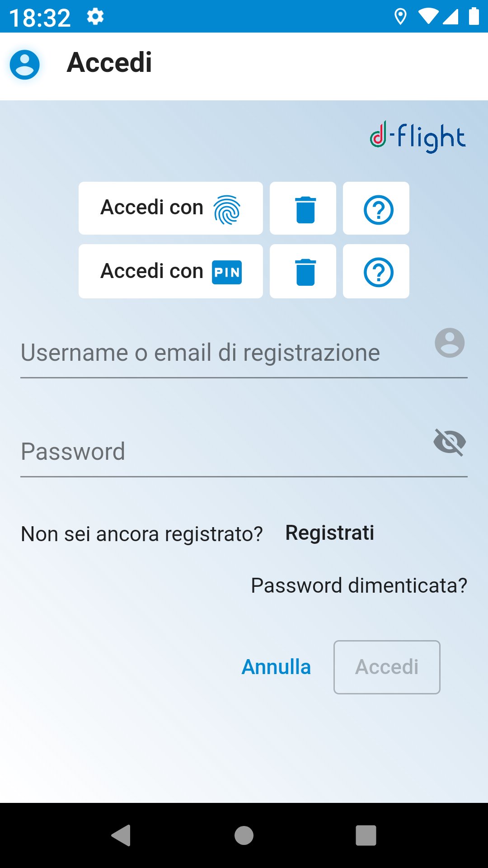Open recent apps with square button

(366, 835)
